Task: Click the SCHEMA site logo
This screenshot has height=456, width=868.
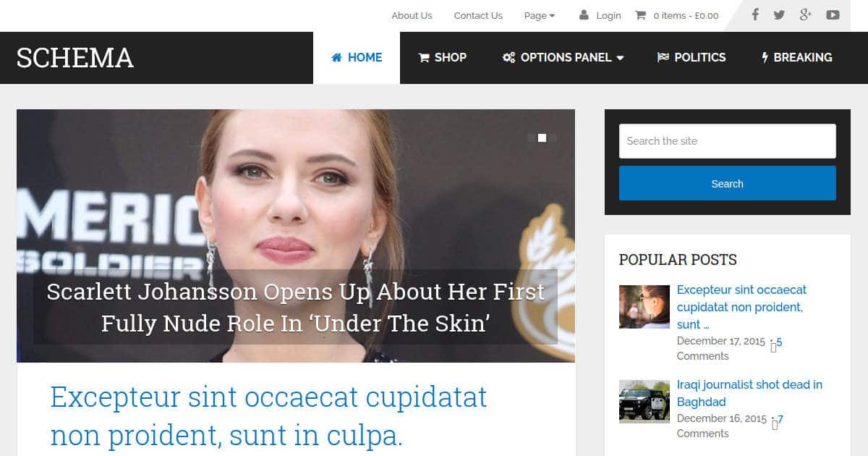Action: (75, 58)
